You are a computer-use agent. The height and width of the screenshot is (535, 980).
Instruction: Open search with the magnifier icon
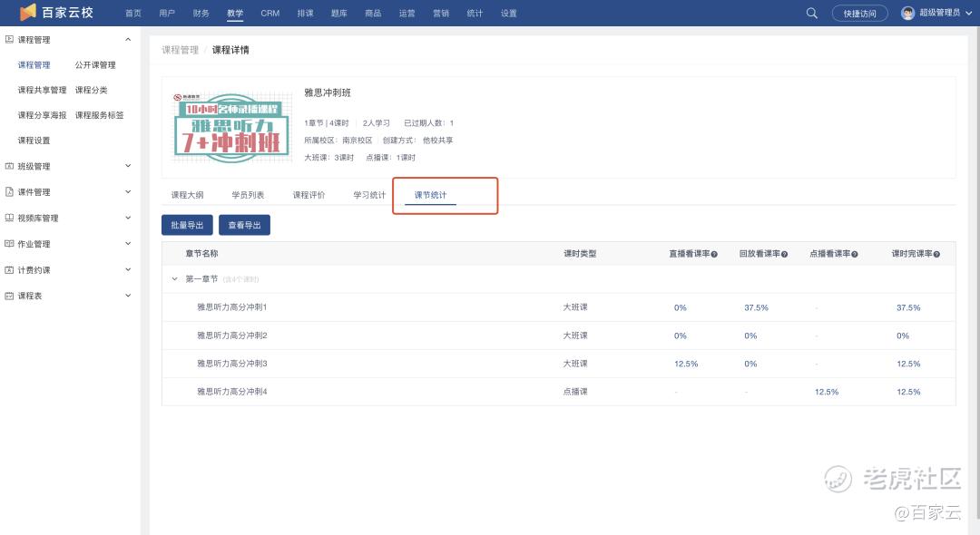pyautogui.click(x=812, y=13)
